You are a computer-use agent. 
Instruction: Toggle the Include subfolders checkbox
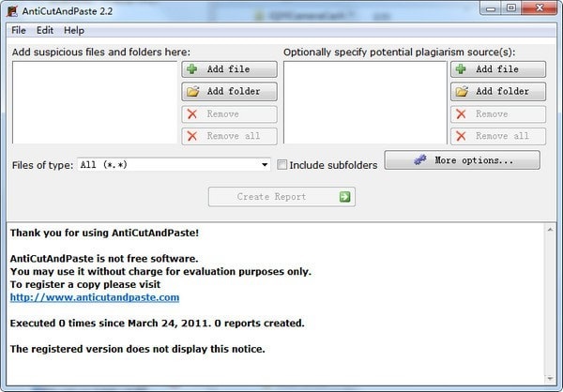(x=282, y=165)
